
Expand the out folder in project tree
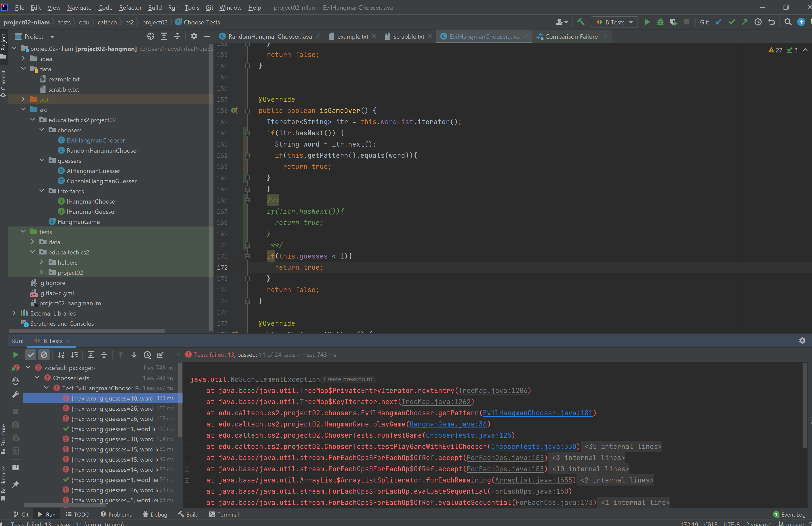click(23, 99)
